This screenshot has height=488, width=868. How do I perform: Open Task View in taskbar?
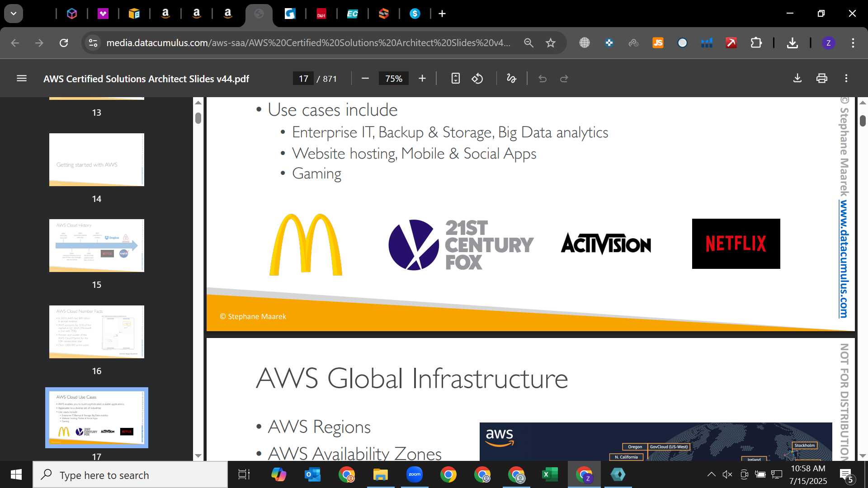tap(244, 475)
